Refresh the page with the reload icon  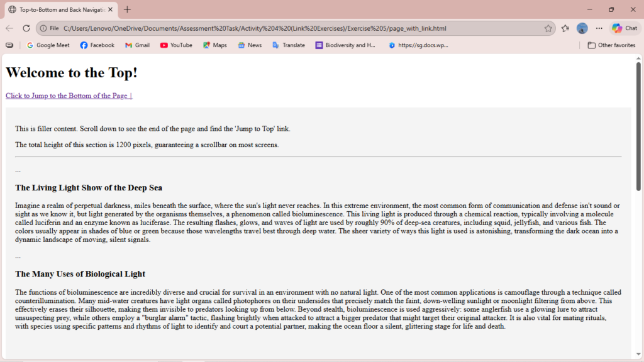coord(26,28)
